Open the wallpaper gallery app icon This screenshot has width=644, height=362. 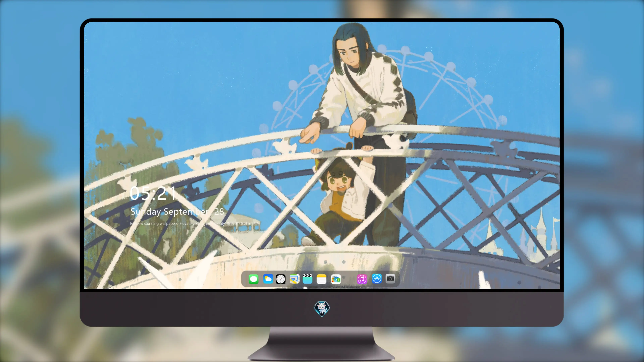pos(336,279)
